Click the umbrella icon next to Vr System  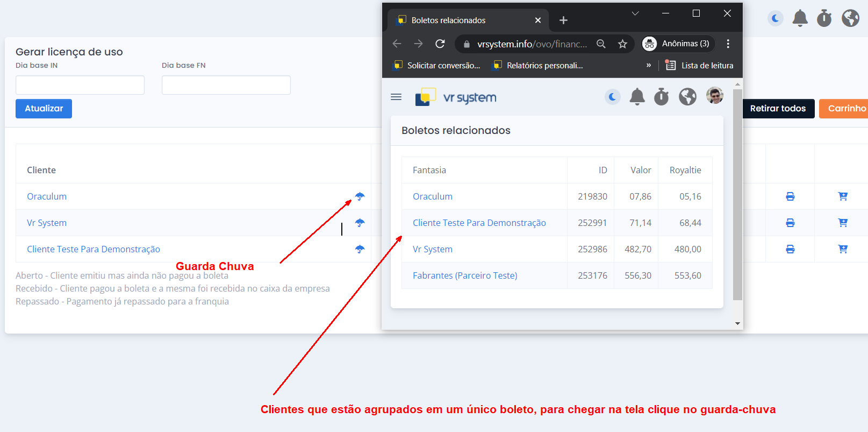click(x=360, y=223)
